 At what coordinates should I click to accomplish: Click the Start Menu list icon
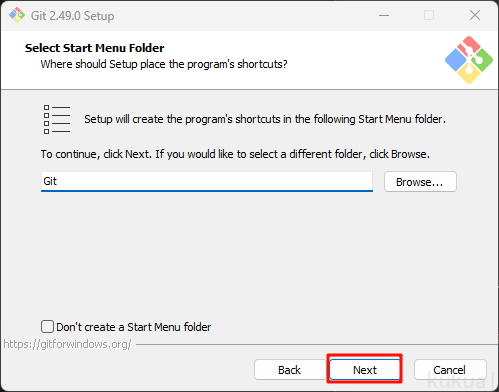point(57,119)
